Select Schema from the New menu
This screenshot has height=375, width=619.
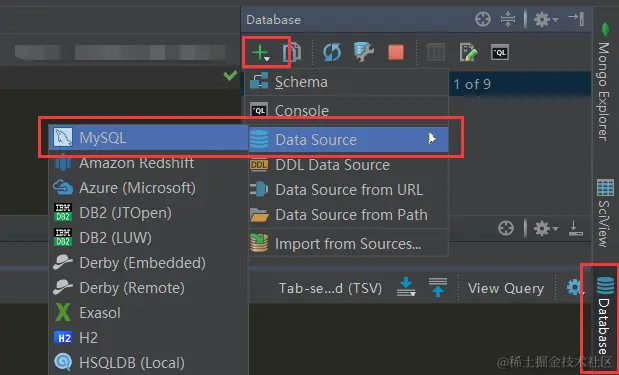pos(346,82)
